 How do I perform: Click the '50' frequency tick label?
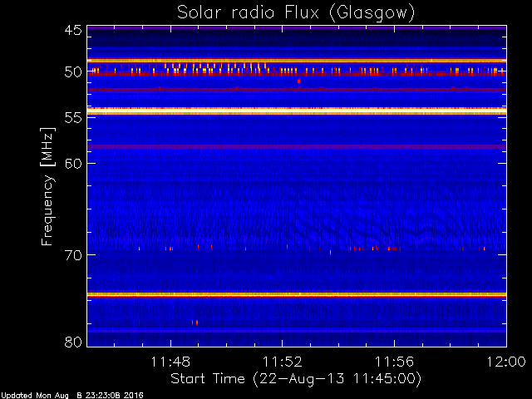click(x=73, y=72)
